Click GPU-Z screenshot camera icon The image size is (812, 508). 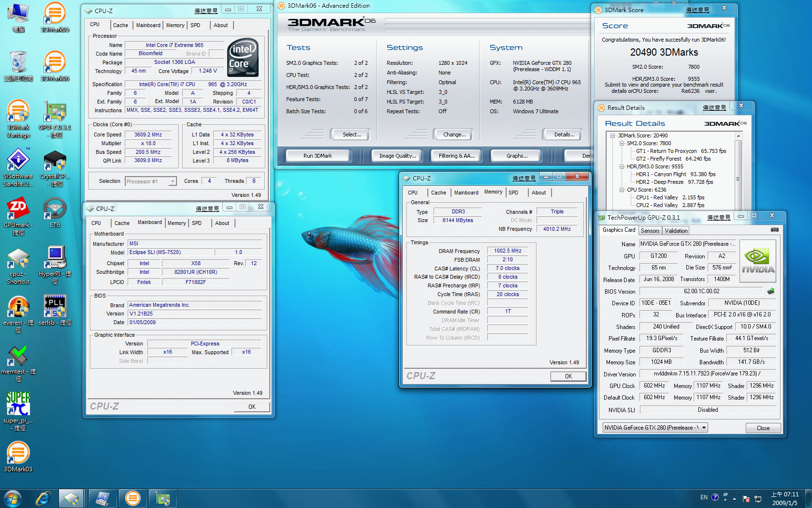(x=774, y=230)
